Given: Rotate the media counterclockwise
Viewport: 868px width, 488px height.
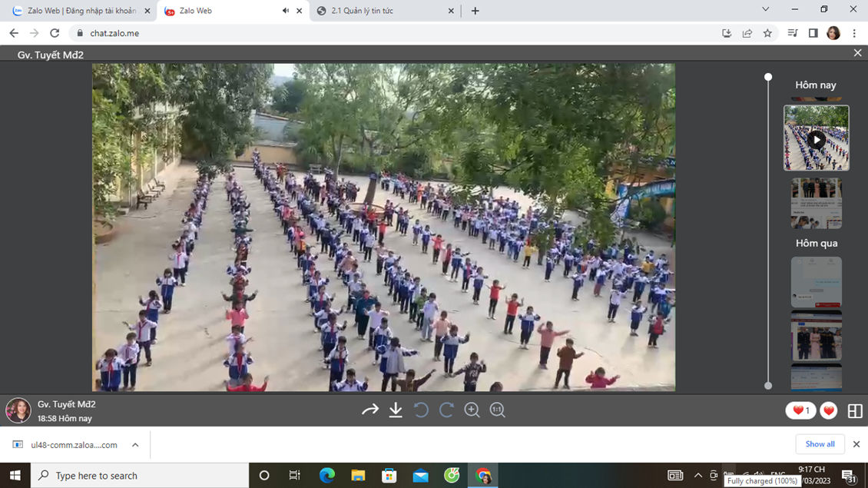Looking at the screenshot, I should point(421,410).
